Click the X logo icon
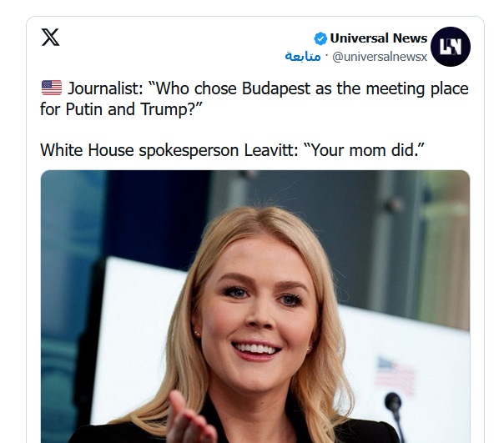Image resolution: width=504 pixels, height=443 pixels. coord(51,38)
